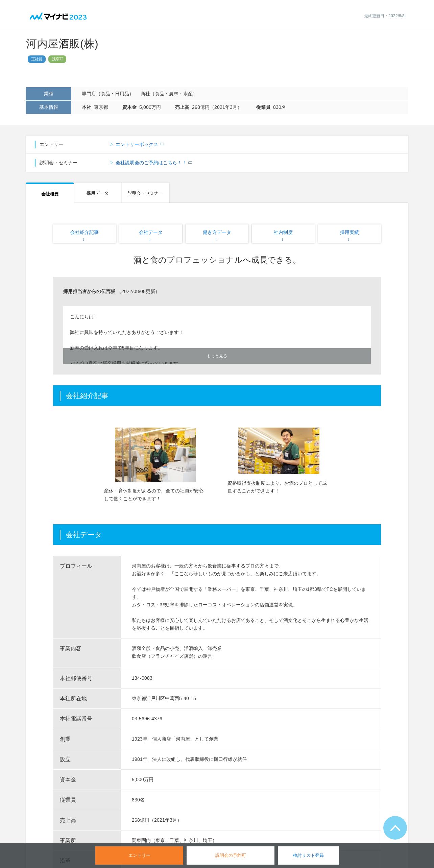
Task: Click the 既卒可 badge
Action: coord(57,59)
